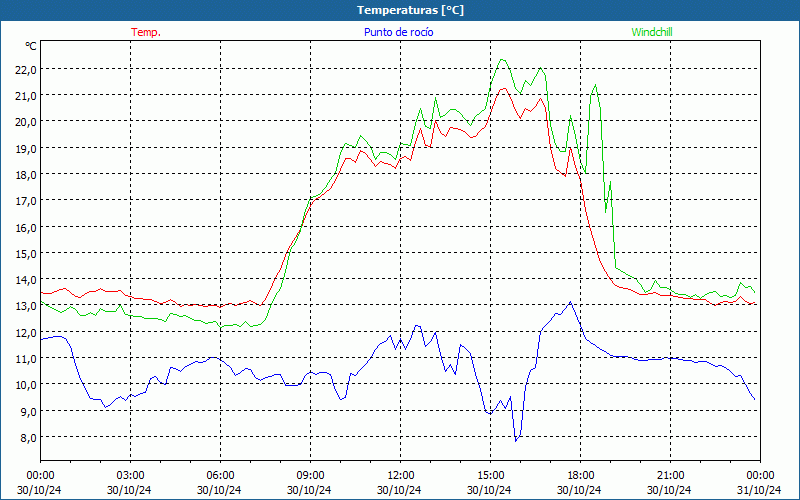The height and width of the screenshot is (500, 800).
Task: Click the green windchill peak near 15:00
Action: [x=503, y=60]
